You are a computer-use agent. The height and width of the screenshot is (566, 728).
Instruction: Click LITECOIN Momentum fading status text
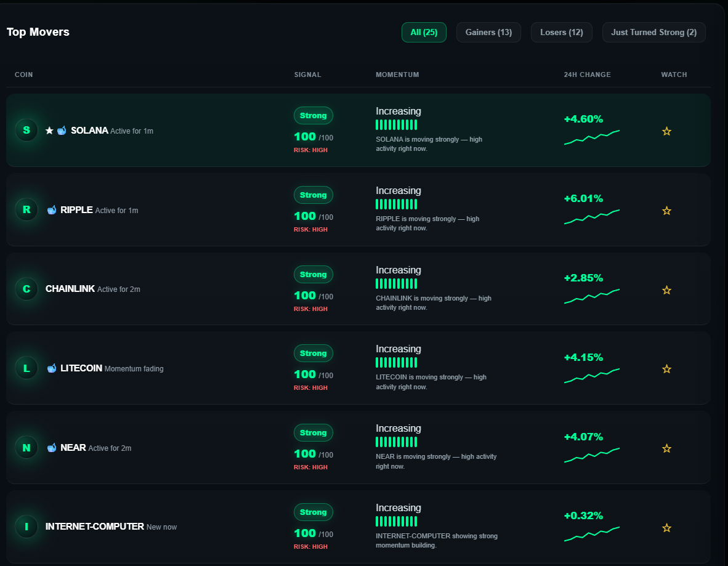click(134, 369)
